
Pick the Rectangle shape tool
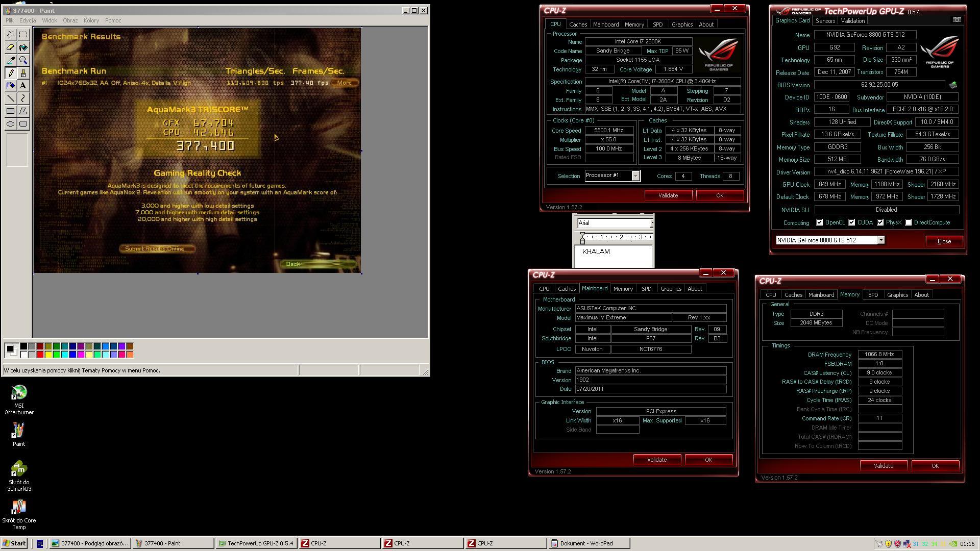tap(11, 111)
